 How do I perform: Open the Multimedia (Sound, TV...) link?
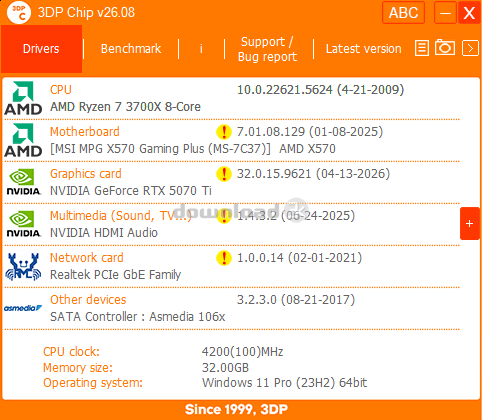121,216
